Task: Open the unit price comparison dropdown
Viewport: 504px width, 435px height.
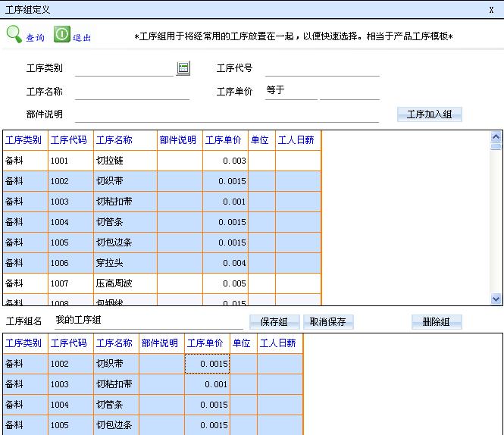Action: (290, 91)
